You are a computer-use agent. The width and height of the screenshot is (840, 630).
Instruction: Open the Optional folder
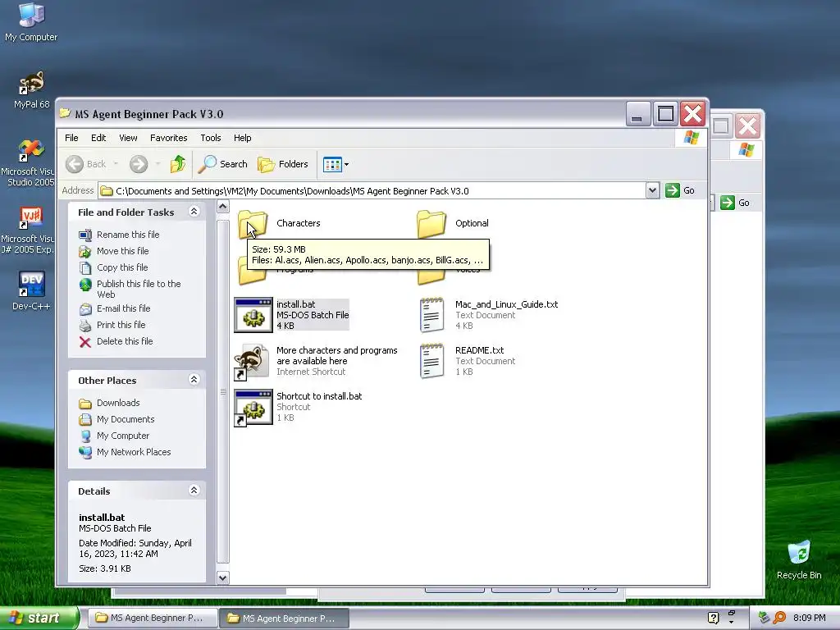point(431,223)
